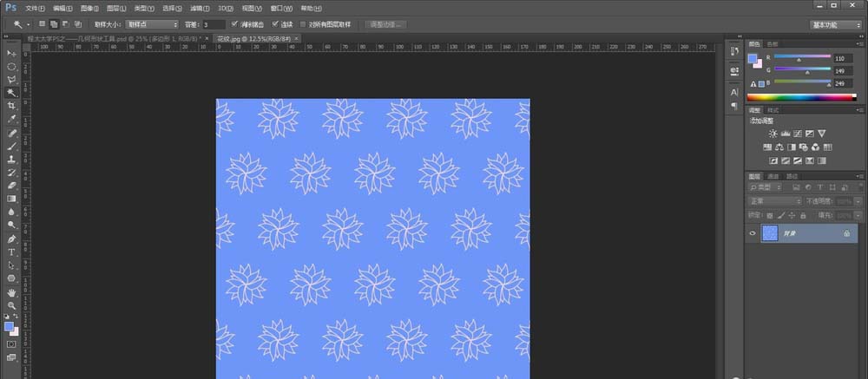This screenshot has width=868, height=379.
Task: Toggle the 消除锯齿 anti-alias checkbox
Action: [236, 24]
